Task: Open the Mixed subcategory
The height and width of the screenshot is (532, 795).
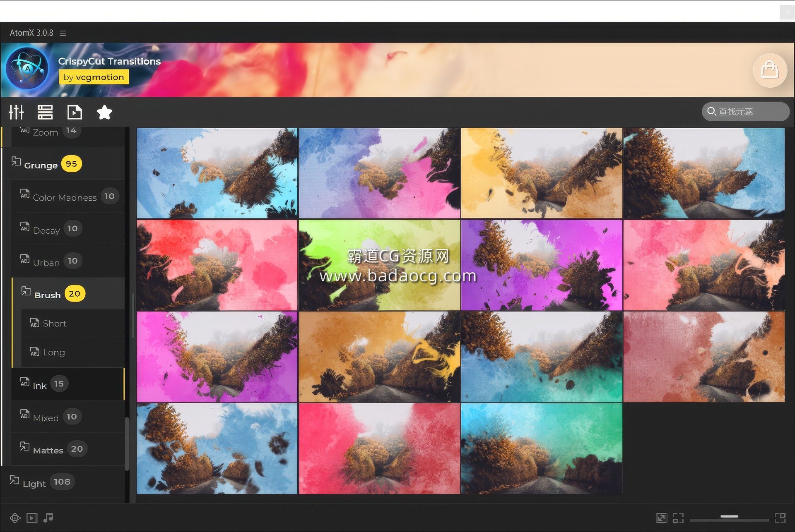Action: [68, 417]
